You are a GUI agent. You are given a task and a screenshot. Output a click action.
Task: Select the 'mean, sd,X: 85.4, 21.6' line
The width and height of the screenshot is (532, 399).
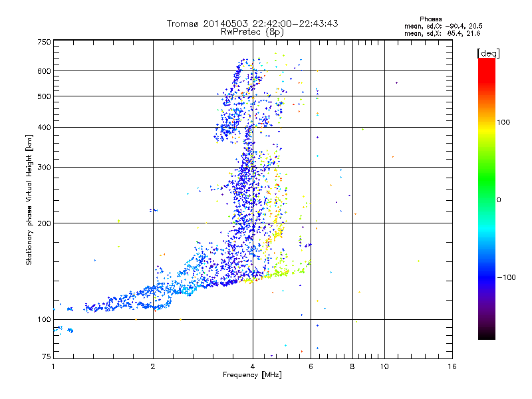coord(442,33)
